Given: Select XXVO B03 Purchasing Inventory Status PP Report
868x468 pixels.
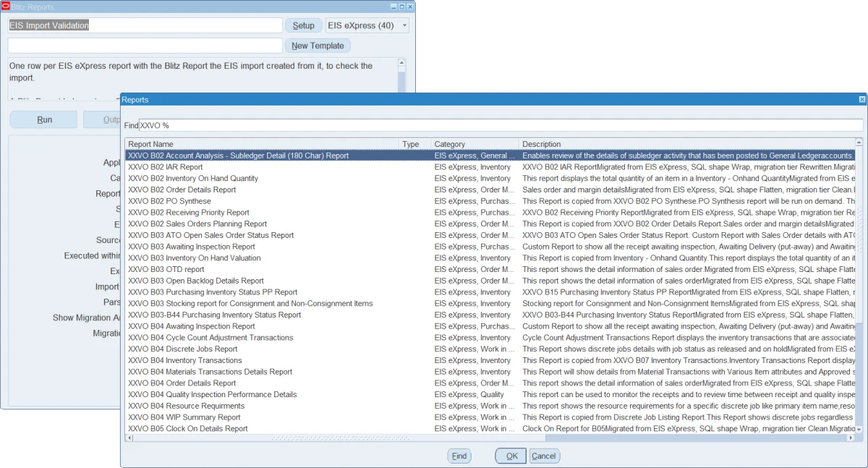Looking at the screenshot, I should pyautogui.click(x=490, y=292).
